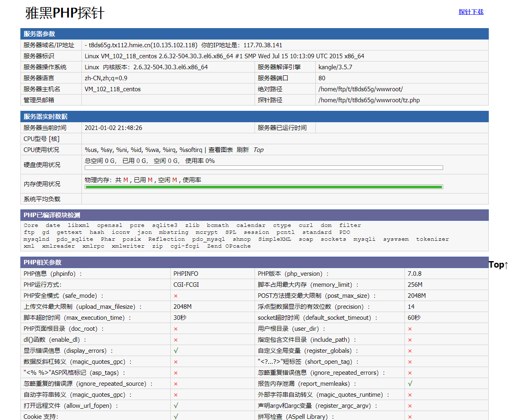Screen dimensions: 512x420
Task: Click the safe_mode red cross mark
Action: tap(176, 296)
